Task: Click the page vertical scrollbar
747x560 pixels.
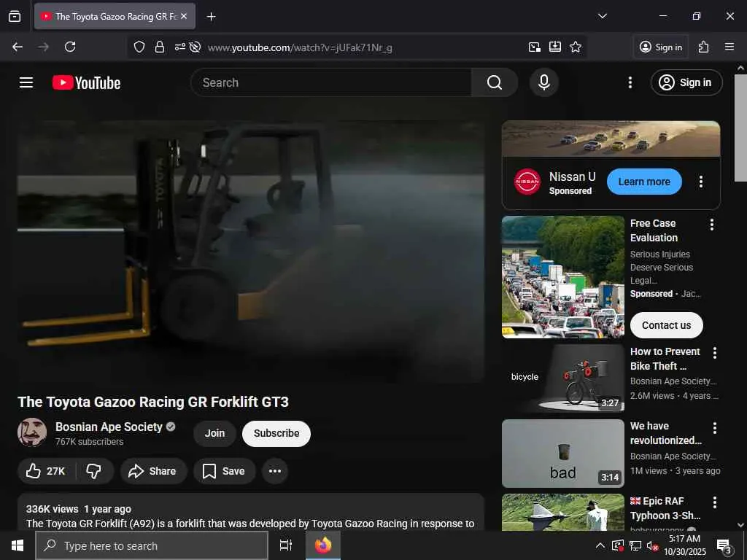Action: (740, 128)
